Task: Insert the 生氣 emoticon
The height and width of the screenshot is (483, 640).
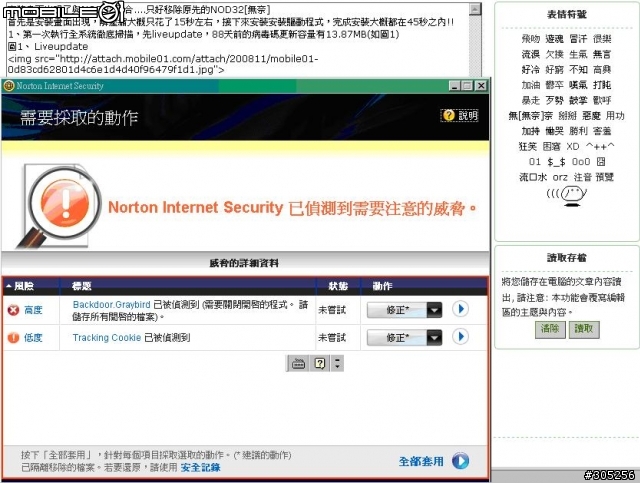Action: coord(578,54)
